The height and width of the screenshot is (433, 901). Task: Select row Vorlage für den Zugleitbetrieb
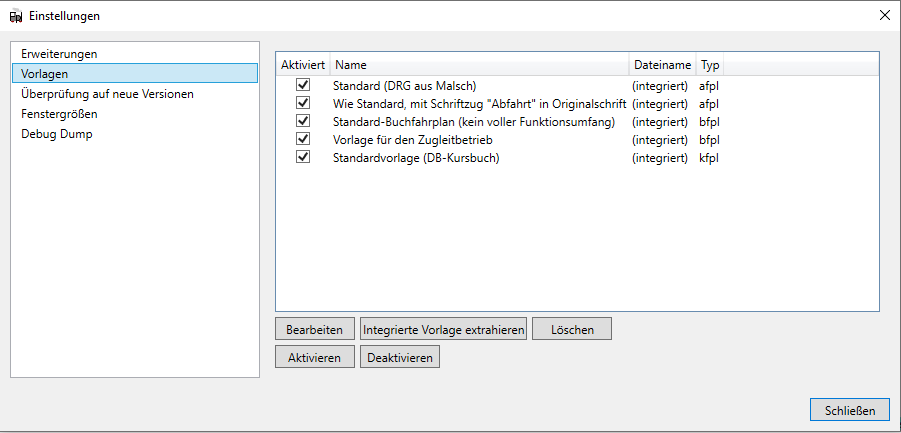[x=577, y=140]
